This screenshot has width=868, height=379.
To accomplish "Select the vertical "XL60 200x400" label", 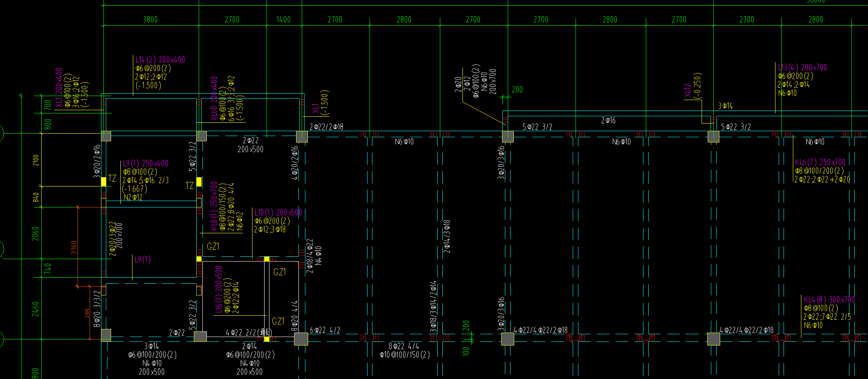I will click(x=214, y=98).
